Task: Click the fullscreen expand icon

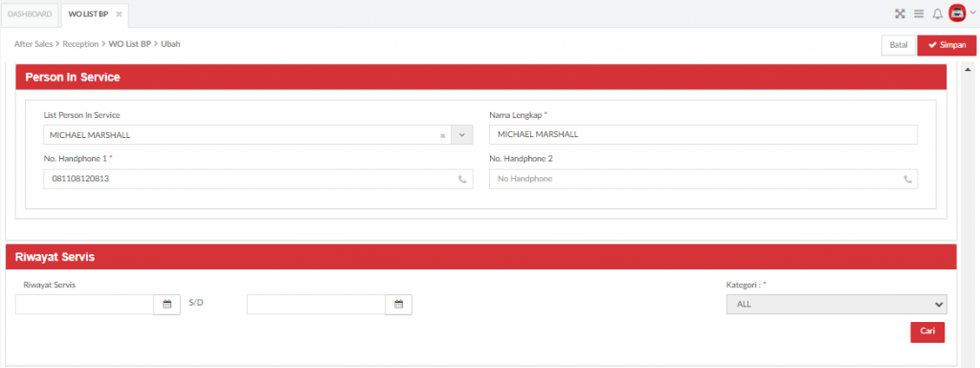Action: (x=900, y=13)
